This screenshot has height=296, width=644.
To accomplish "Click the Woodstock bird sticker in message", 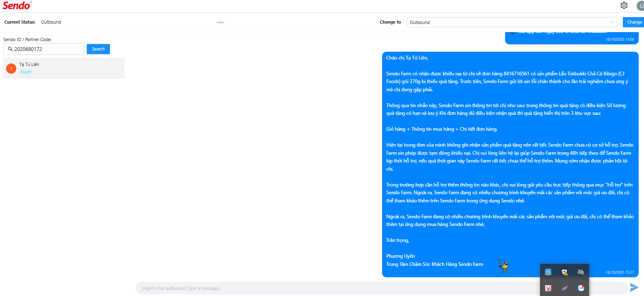I will click(504, 266).
